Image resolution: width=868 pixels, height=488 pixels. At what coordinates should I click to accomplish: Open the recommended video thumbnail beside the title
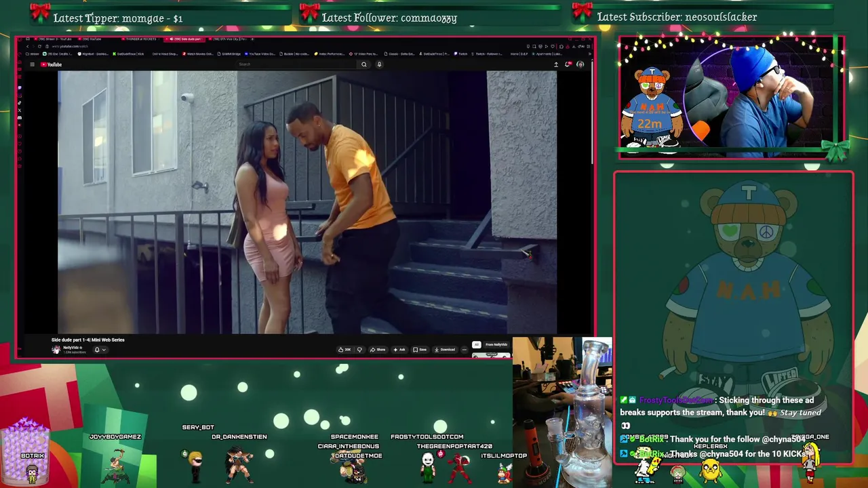(x=491, y=354)
